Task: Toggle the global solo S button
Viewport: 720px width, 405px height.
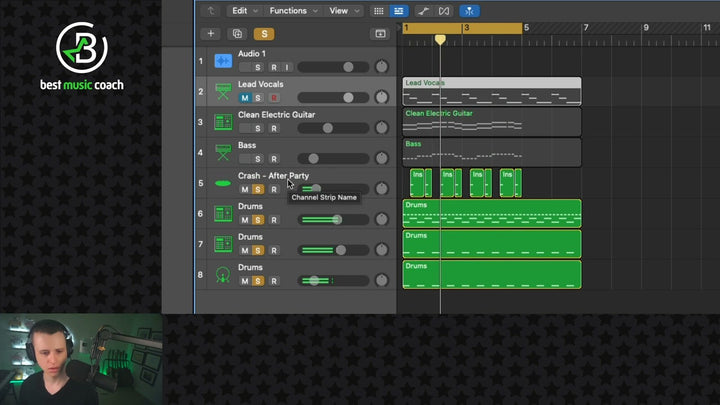Action: 264,34
